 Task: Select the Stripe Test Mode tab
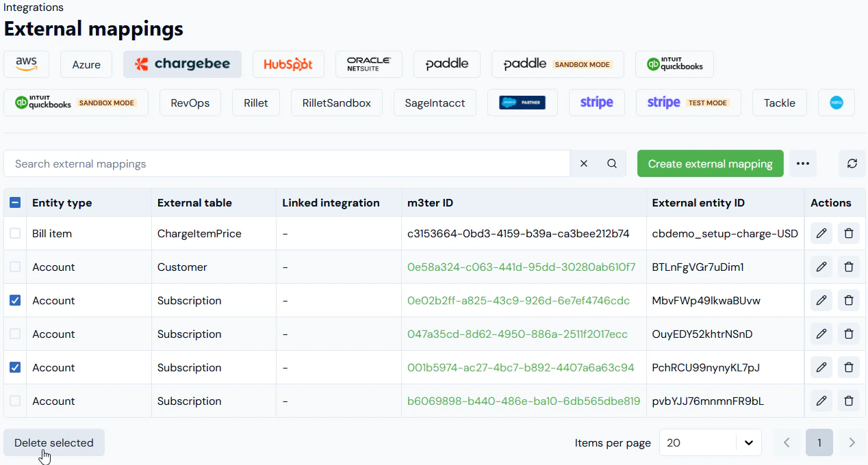click(689, 103)
